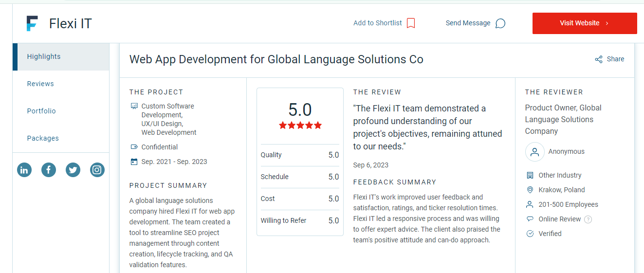Image resolution: width=644 pixels, height=273 pixels.
Task: Click the Confidential budget text
Action: tap(160, 147)
